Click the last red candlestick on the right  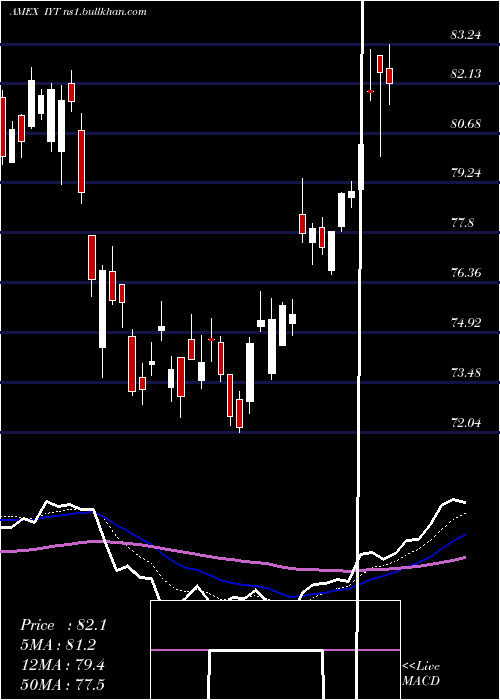tap(389, 76)
